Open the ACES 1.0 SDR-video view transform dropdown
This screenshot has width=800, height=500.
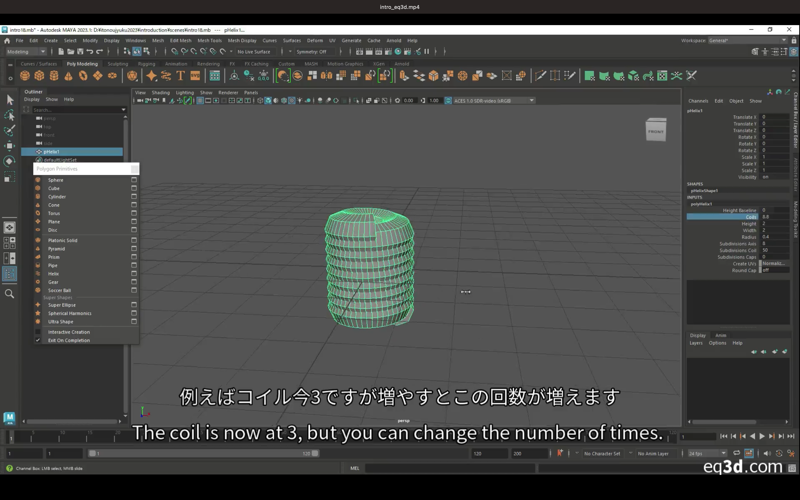pyautogui.click(x=494, y=101)
